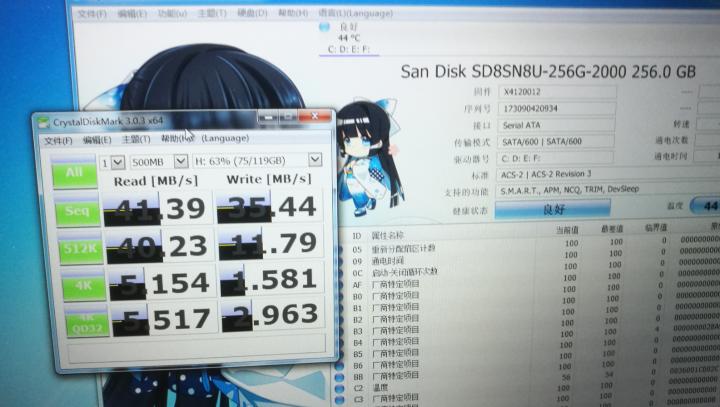
Task: Open 编辑(E) menu in CrystalDiskMark
Action: [97, 140]
